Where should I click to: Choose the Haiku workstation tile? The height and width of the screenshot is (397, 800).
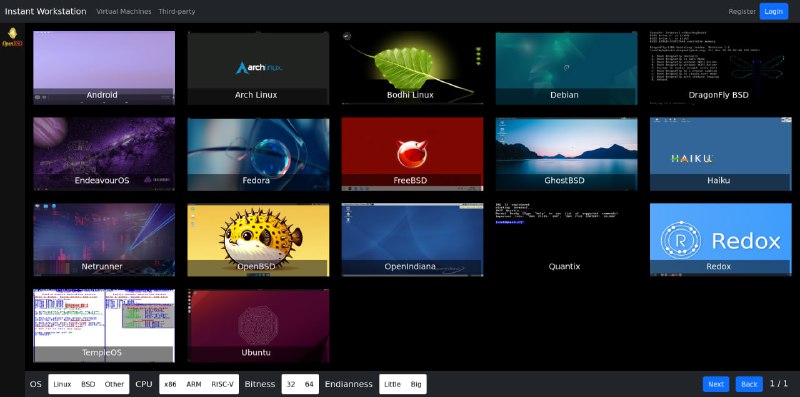[720, 154]
